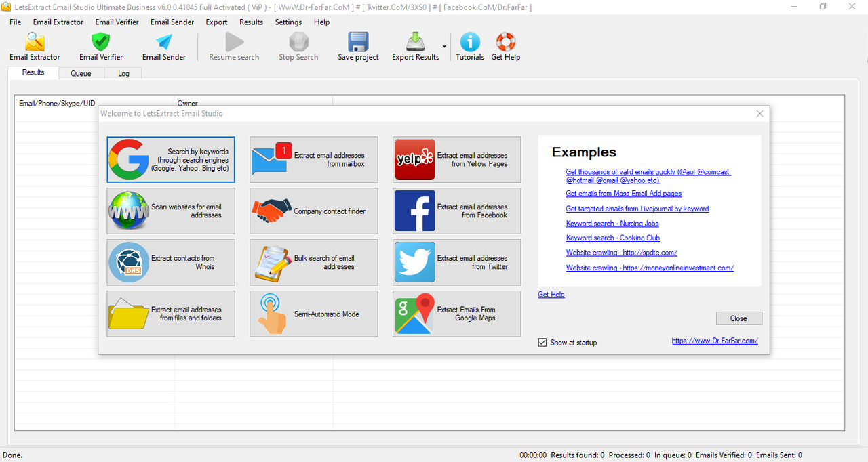Open Get Help link under Examples
Image resolution: width=868 pixels, height=462 pixels.
click(551, 295)
